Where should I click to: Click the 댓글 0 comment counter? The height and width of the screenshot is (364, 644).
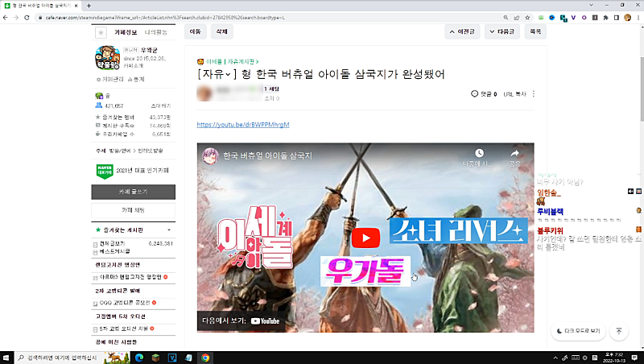(484, 94)
